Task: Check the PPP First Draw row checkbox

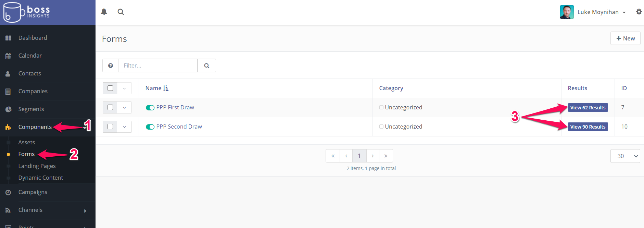Action: pos(110,107)
